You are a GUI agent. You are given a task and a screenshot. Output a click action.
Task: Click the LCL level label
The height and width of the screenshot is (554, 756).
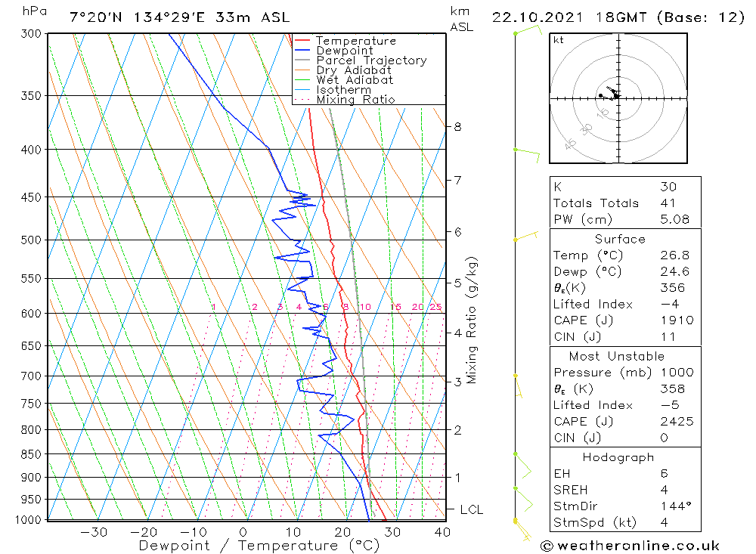472,509
